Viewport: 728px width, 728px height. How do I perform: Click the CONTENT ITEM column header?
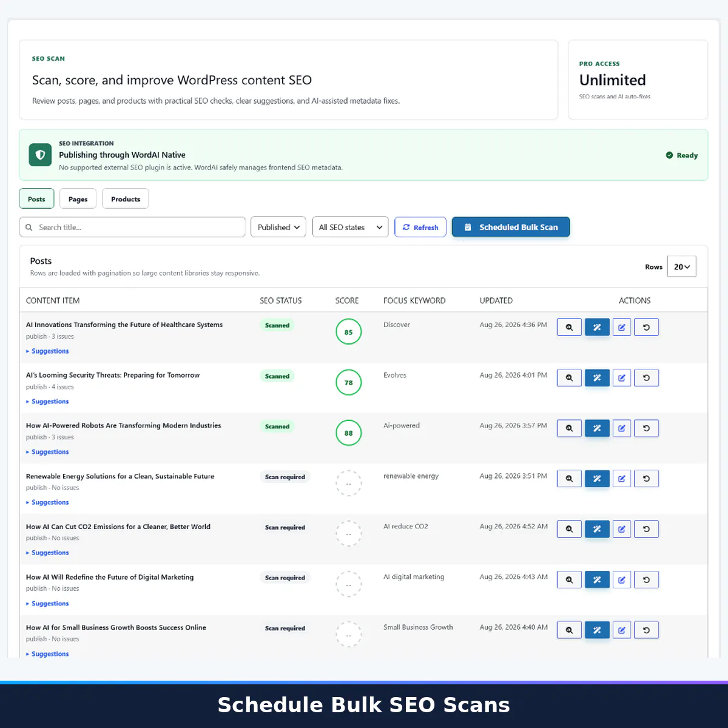click(x=53, y=300)
